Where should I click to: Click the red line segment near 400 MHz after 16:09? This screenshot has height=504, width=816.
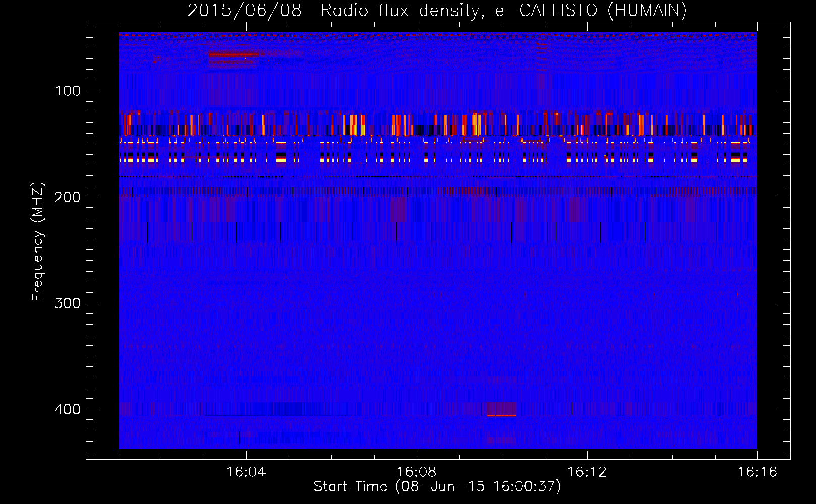pyautogui.click(x=502, y=415)
